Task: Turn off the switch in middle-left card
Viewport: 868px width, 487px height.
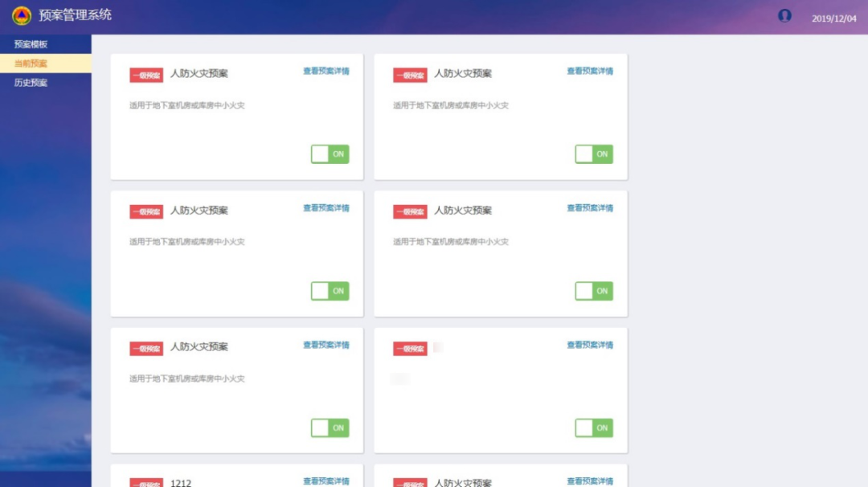Action: click(330, 291)
